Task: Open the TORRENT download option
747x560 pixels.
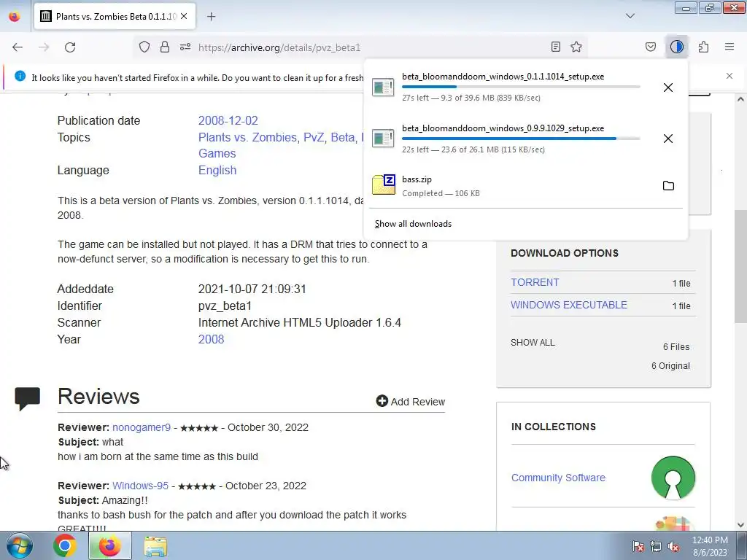Action: [535, 282]
